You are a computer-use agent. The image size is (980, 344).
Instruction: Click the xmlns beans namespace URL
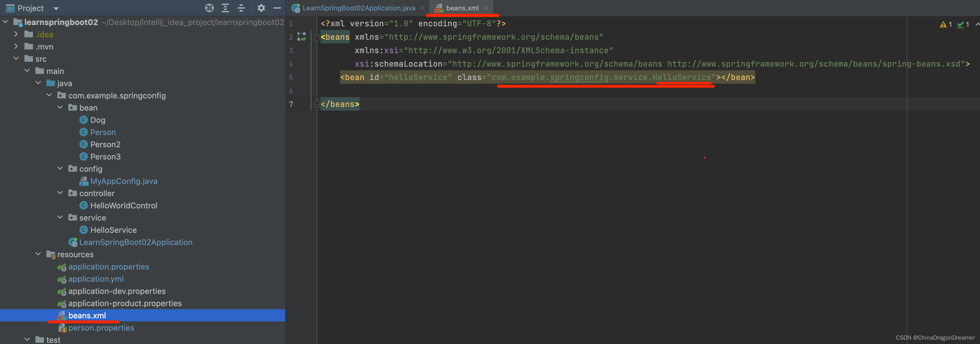coord(494,37)
